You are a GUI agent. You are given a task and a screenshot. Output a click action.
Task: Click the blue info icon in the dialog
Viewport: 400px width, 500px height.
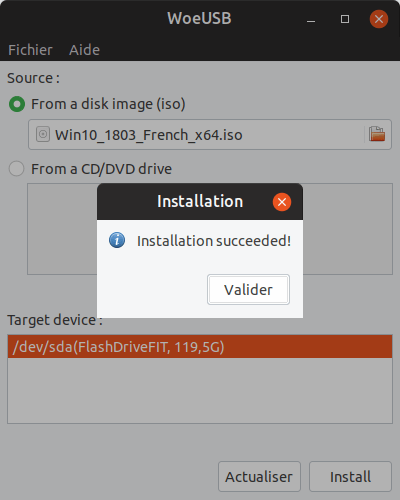coord(117,240)
